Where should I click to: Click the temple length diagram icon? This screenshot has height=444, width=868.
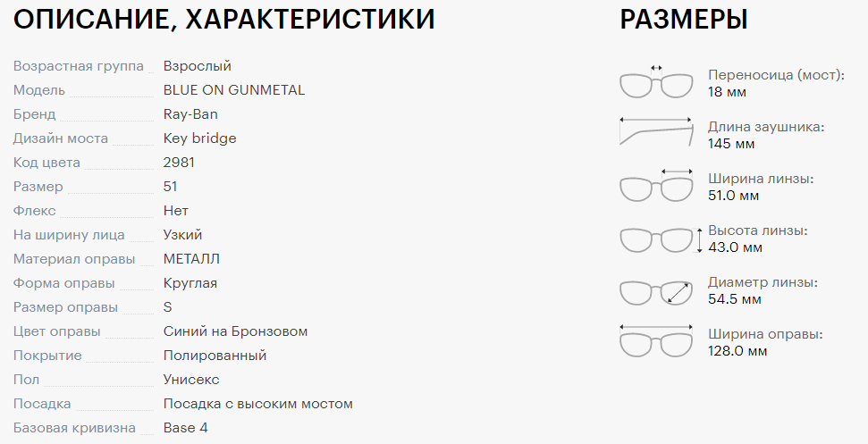click(x=656, y=131)
